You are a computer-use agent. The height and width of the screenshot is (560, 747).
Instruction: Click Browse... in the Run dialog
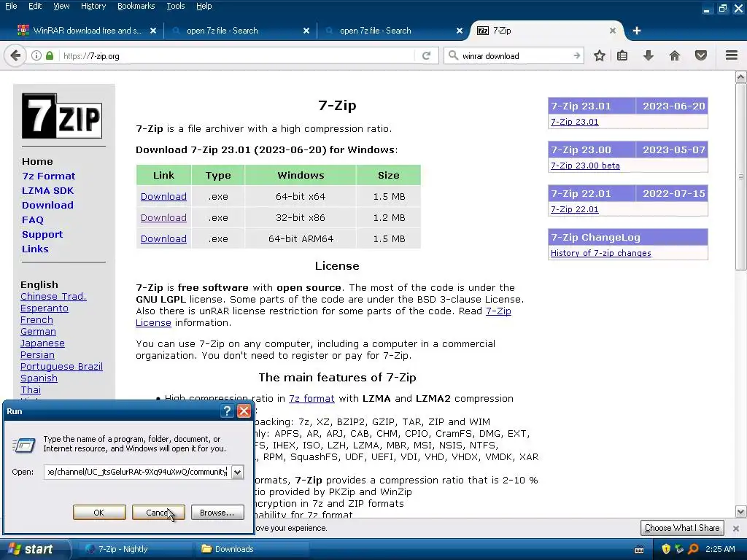point(217,513)
